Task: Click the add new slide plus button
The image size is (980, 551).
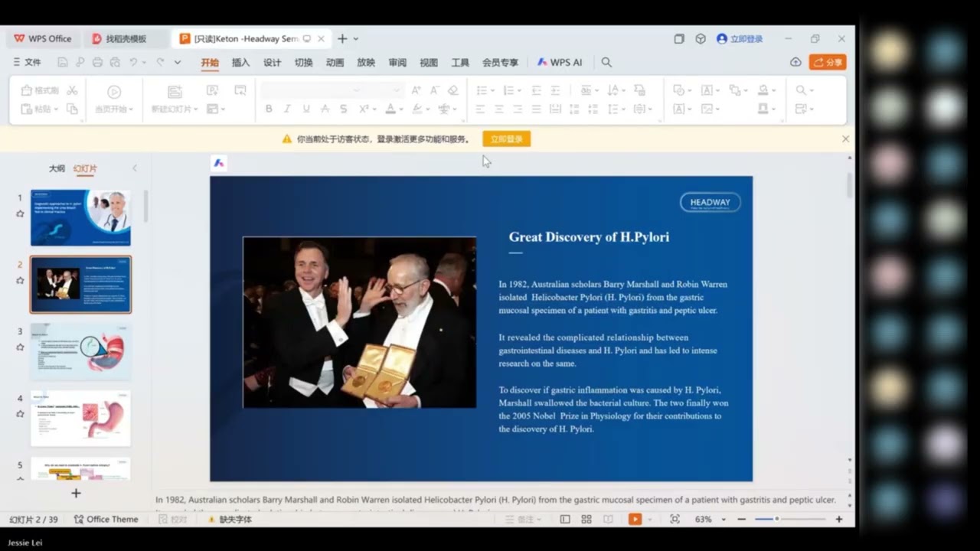Action: tap(76, 493)
